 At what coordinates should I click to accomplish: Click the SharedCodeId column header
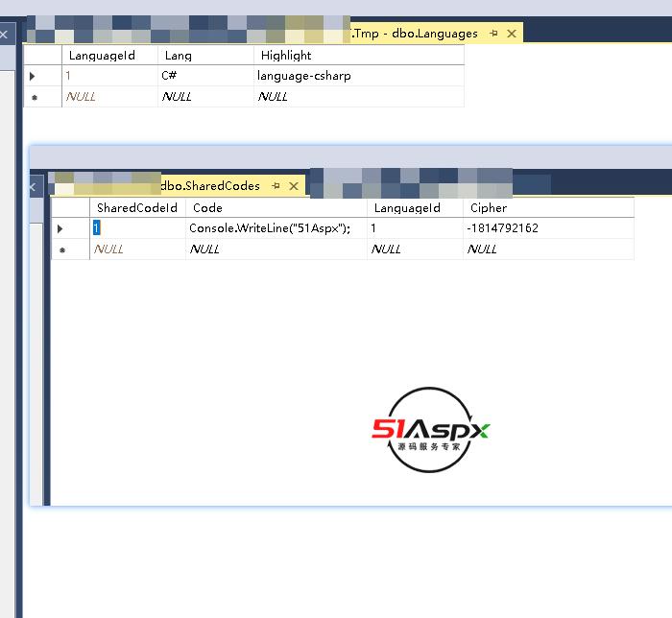tap(137, 207)
